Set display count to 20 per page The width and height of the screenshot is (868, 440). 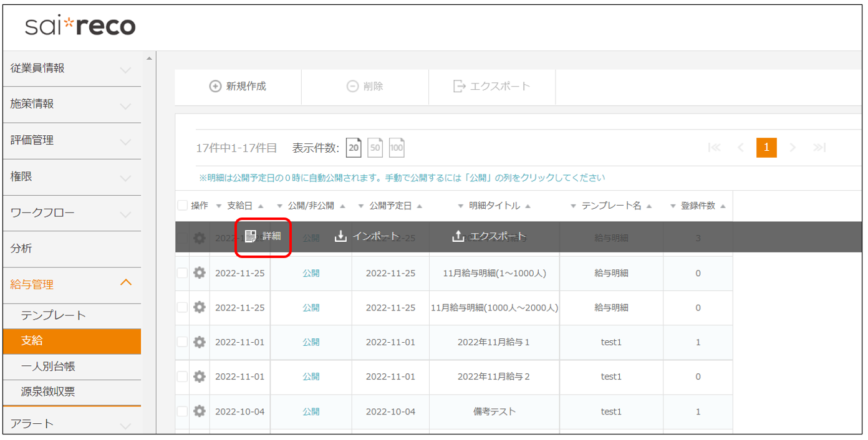(x=354, y=148)
